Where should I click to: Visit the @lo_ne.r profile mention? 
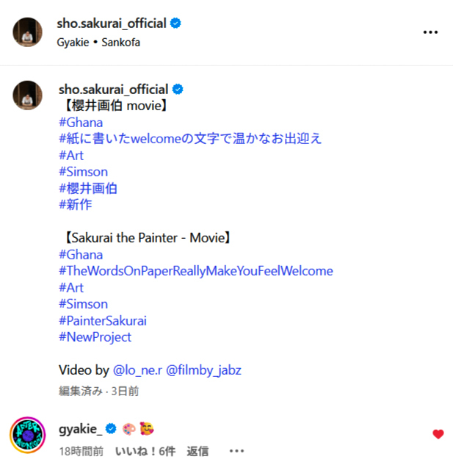coord(137,370)
